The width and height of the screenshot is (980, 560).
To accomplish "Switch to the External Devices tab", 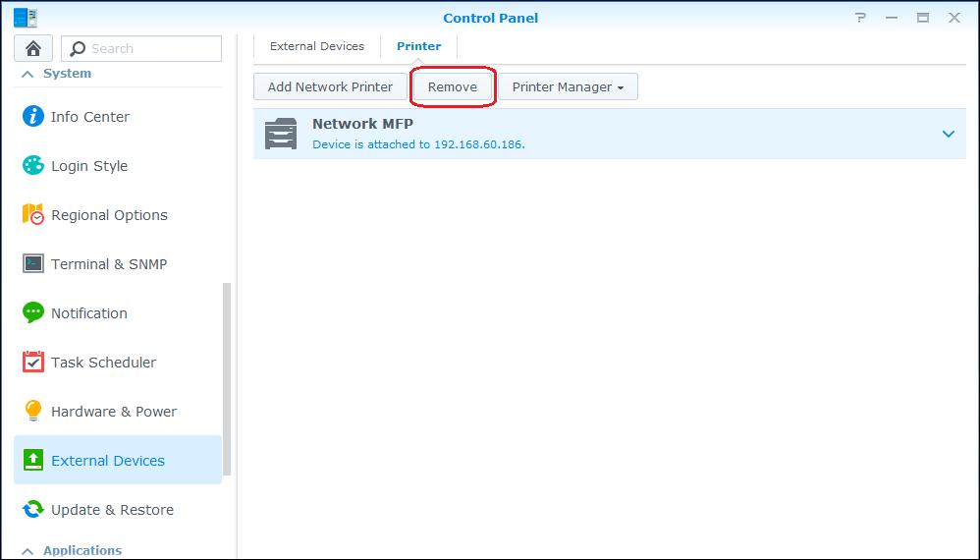I will tap(317, 46).
